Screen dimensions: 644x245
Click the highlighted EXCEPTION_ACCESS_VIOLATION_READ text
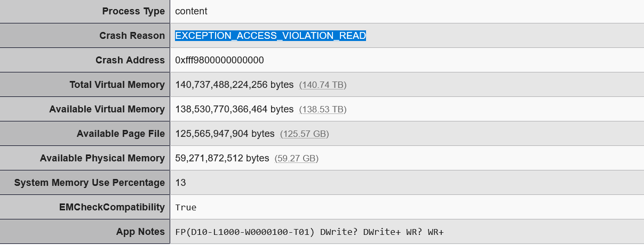[x=271, y=36]
